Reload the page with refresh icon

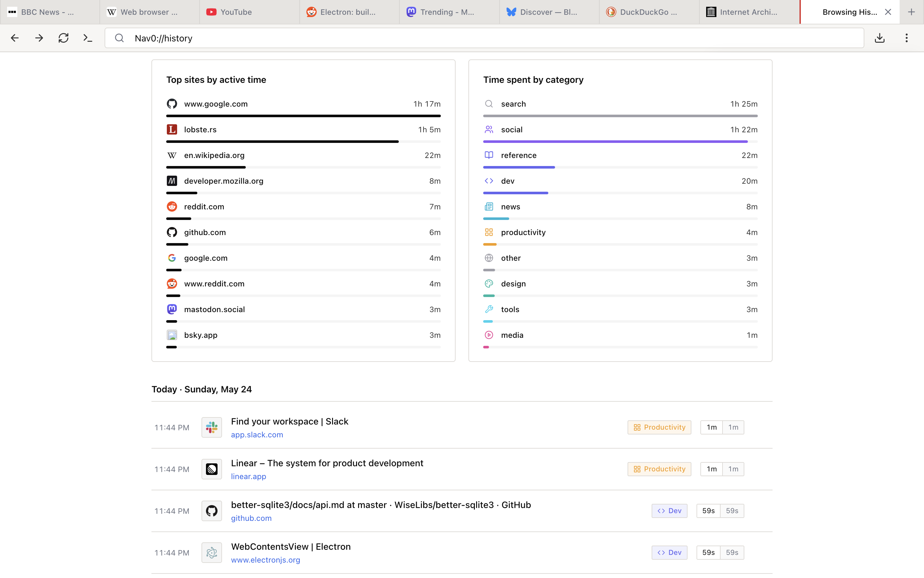[x=64, y=38]
